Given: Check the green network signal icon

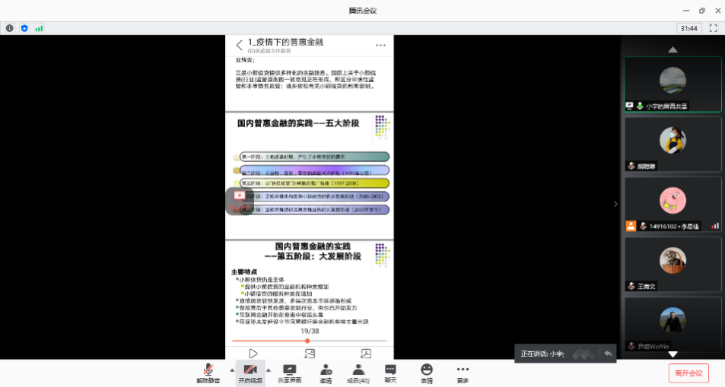Looking at the screenshot, I should point(39,28).
